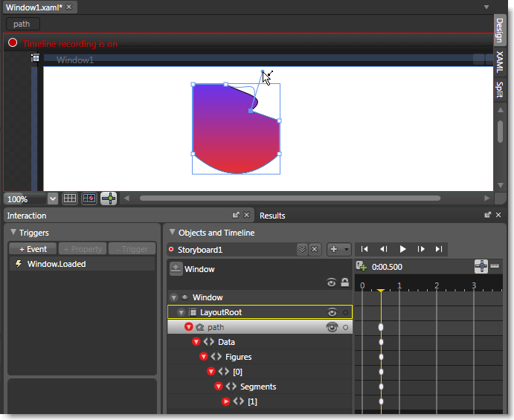Step to next frame

(x=421, y=249)
